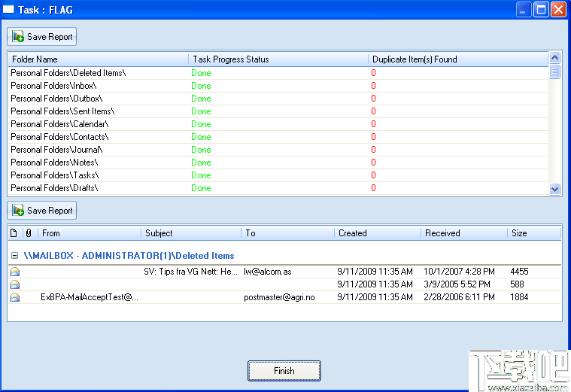Select the Personal Folders\Drafts\ row
571x392 pixels.
(278, 188)
